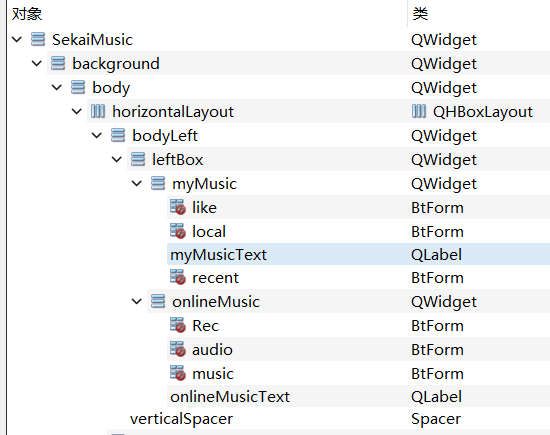The width and height of the screenshot is (550, 435).
Task: Click the recent BtForm icon
Action: tap(178, 277)
